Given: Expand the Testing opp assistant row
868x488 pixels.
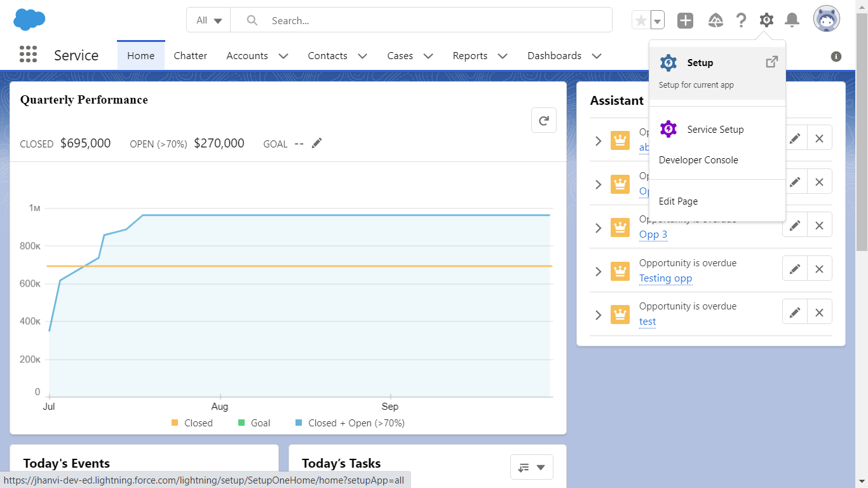Looking at the screenshot, I should [598, 271].
